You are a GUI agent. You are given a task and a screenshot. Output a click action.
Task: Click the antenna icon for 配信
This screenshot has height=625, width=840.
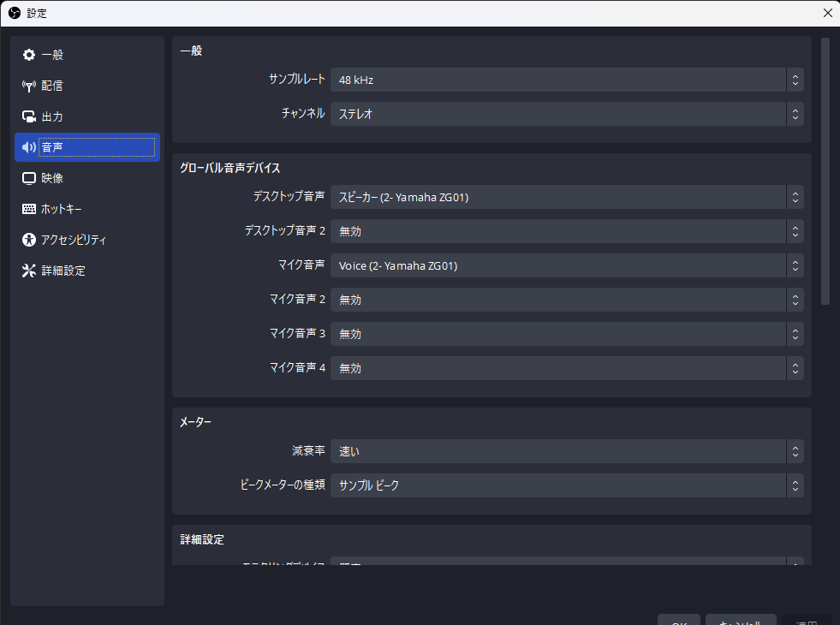29,86
